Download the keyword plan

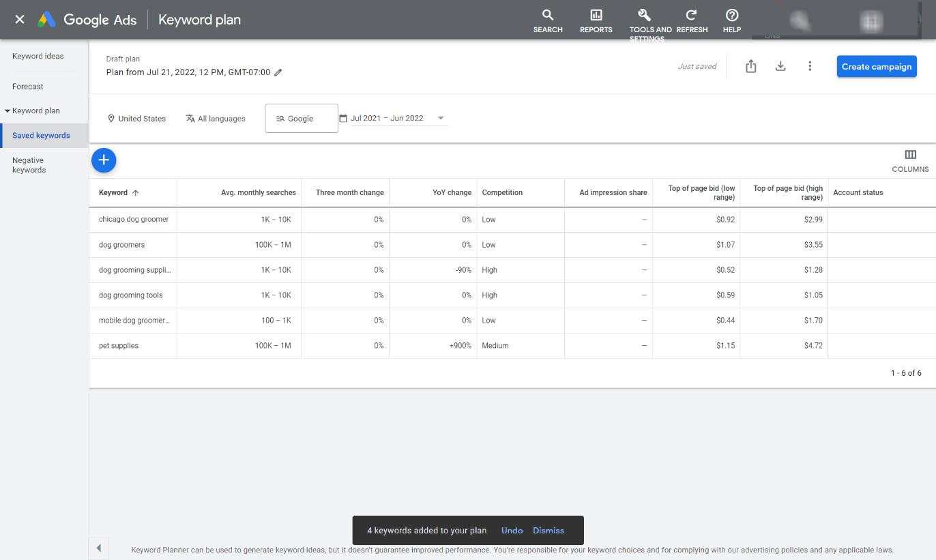point(780,66)
